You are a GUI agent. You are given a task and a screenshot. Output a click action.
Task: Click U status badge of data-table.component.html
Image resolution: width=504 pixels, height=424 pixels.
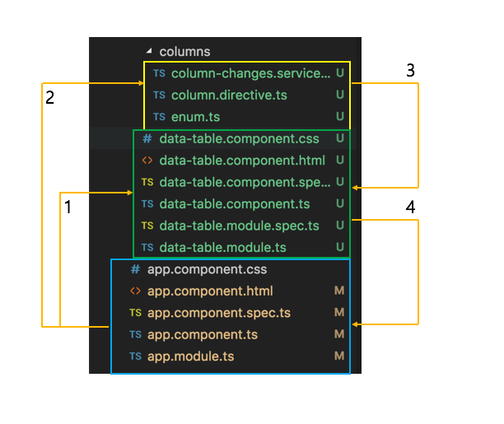click(x=340, y=160)
